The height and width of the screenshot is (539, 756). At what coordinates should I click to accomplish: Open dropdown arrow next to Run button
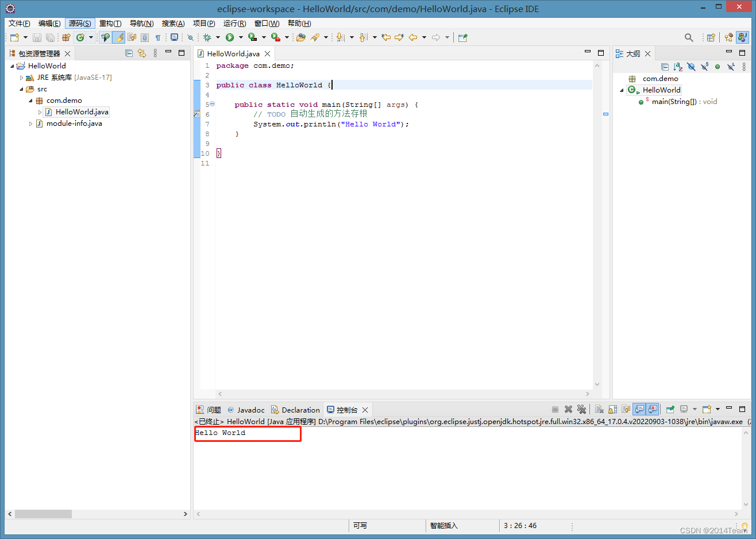pos(241,37)
